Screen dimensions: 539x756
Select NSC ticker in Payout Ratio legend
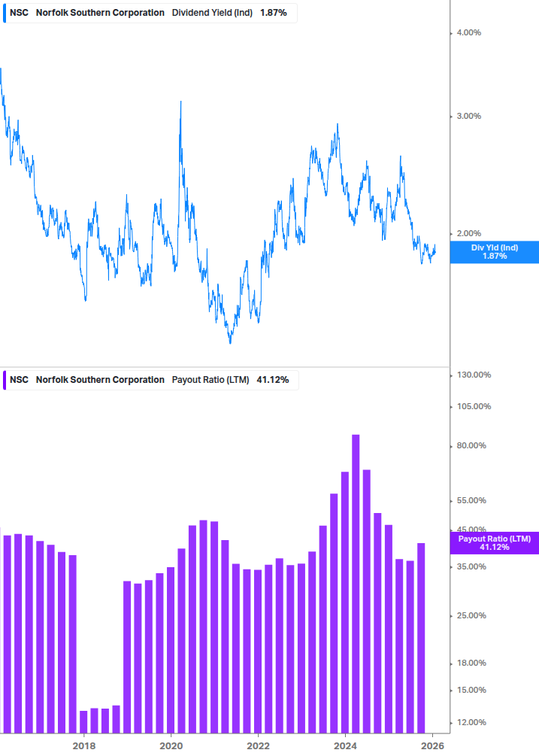[19, 379]
